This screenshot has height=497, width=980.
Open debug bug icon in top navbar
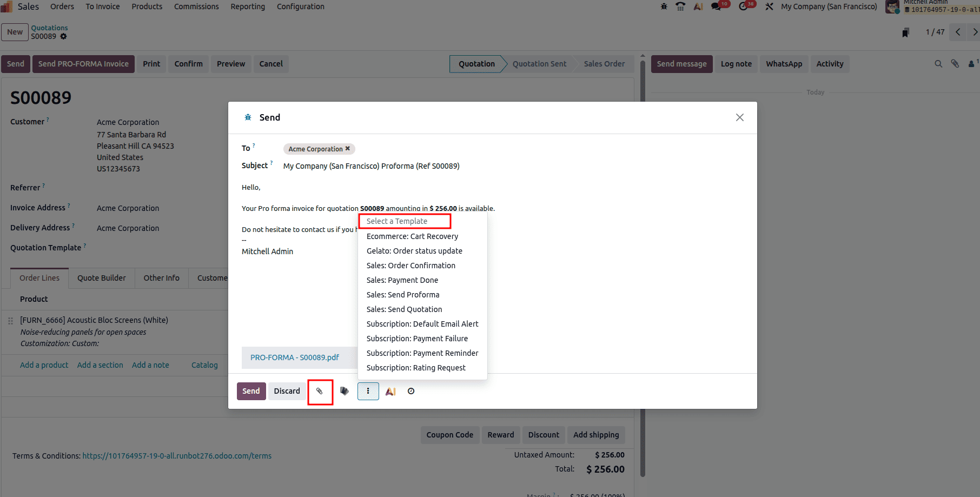(x=664, y=6)
